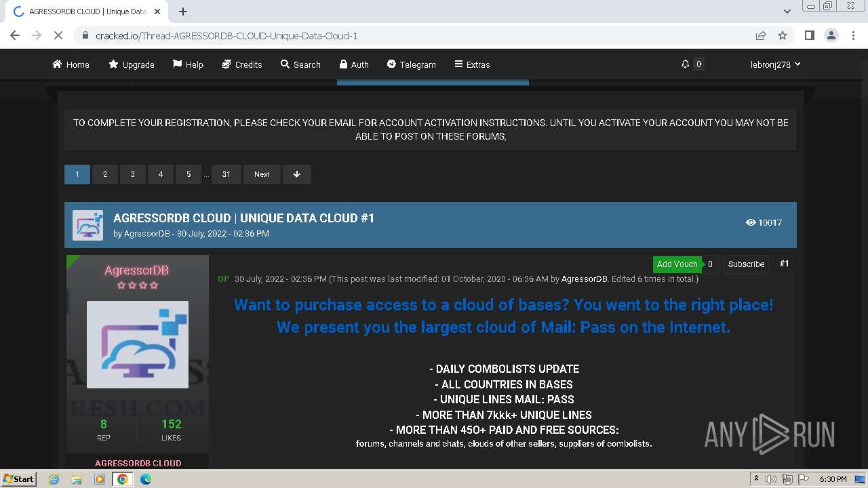Close the AGRESSORDB CLOUD tab
Image resolution: width=868 pixels, height=488 pixels.
[157, 12]
